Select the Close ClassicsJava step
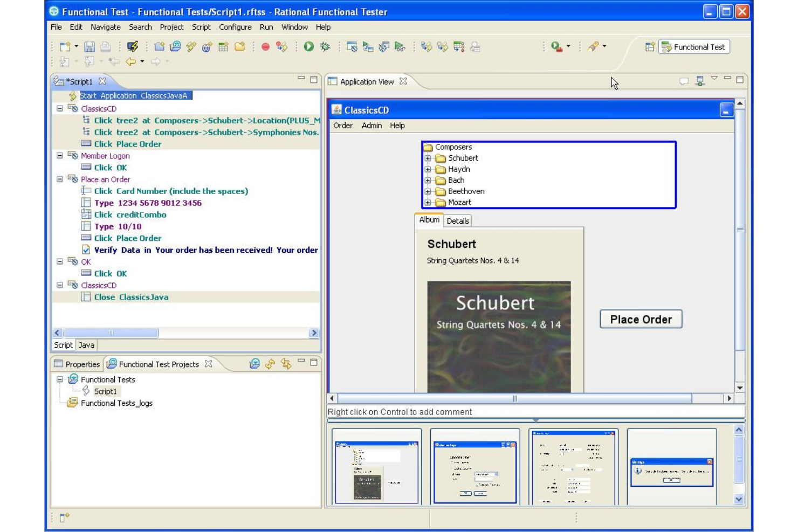798x532 pixels. (x=131, y=297)
